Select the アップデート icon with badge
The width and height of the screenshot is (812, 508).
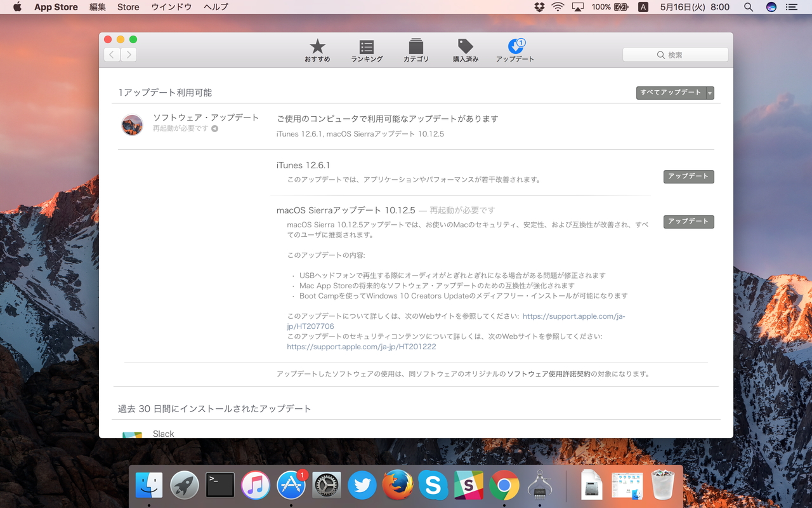(514, 51)
